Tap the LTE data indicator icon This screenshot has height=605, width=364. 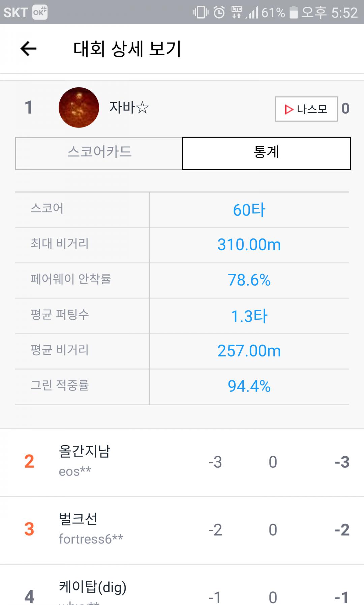point(236,13)
